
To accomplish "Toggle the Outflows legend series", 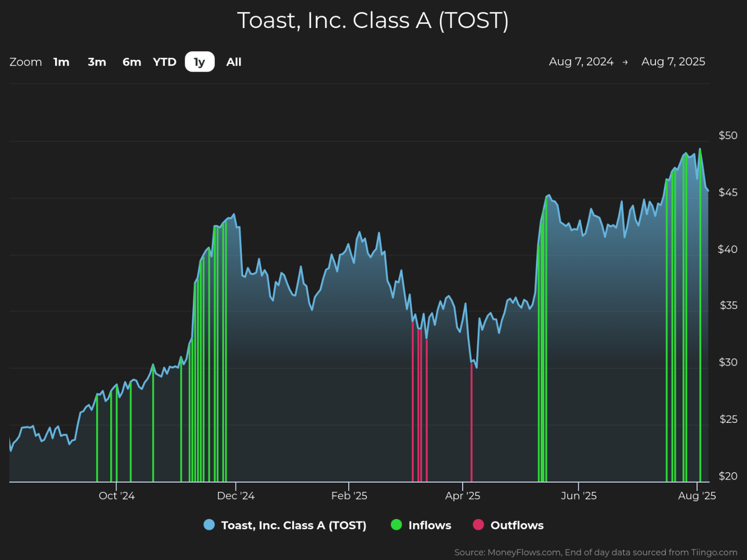I will pos(508,525).
